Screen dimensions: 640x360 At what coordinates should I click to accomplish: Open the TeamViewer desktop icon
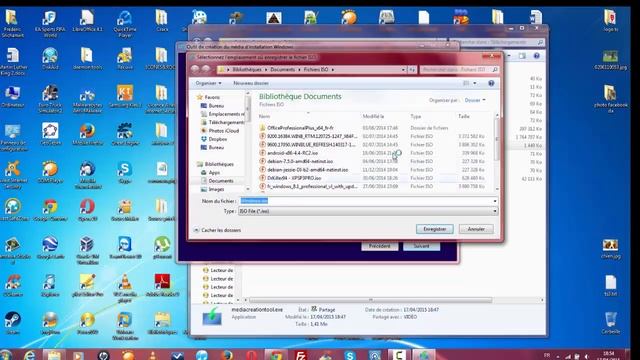point(125,248)
